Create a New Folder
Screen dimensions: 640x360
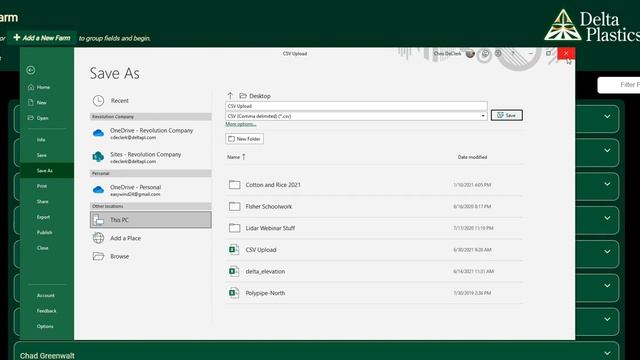click(244, 139)
